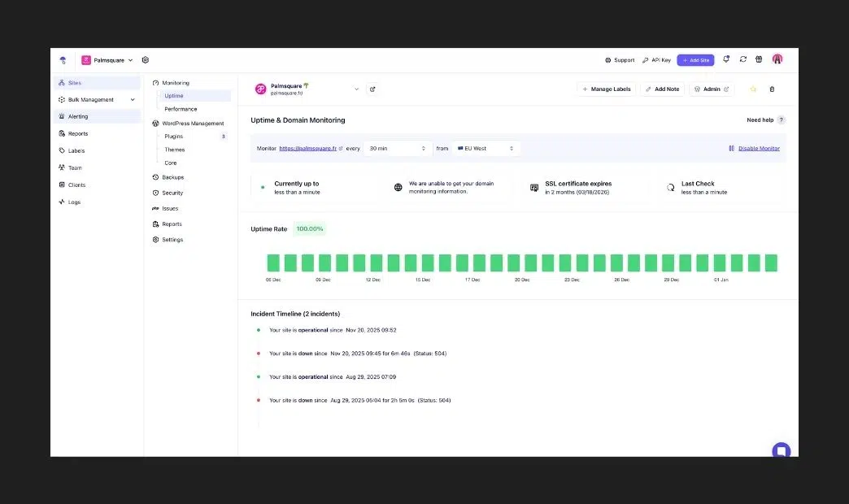Click the first green uptime bar
849x504 pixels.
(273, 263)
